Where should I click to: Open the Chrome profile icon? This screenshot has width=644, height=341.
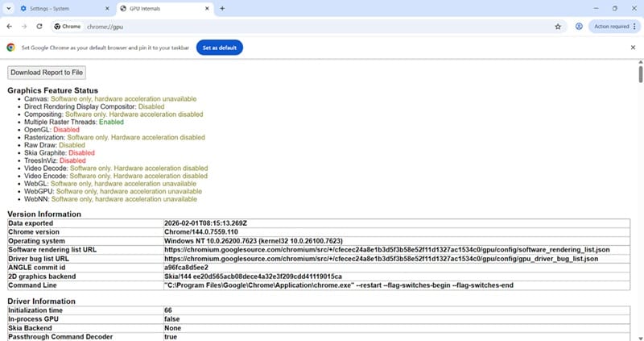point(579,27)
